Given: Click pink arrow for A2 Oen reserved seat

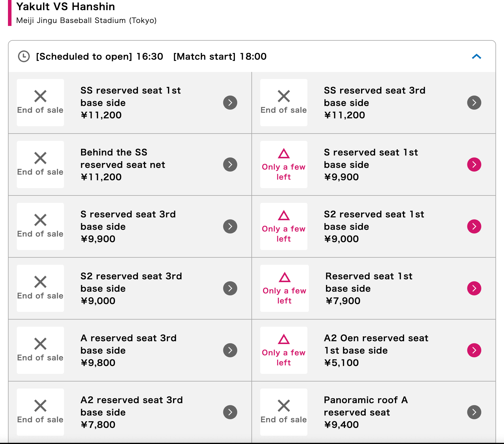Looking at the screenshot, I should point(474,350).
